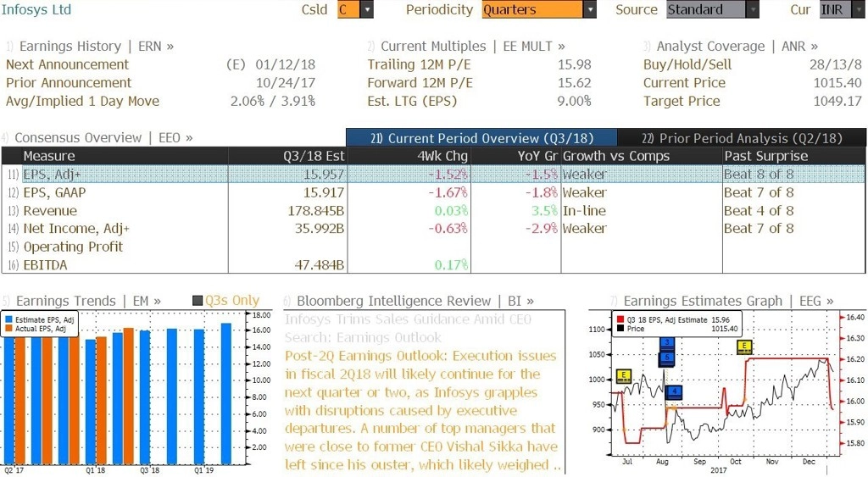Screen dimensions: 868x477
Task: Switch to Prior Period Analysis (Q2/18) tab
Action: [742, 138]
